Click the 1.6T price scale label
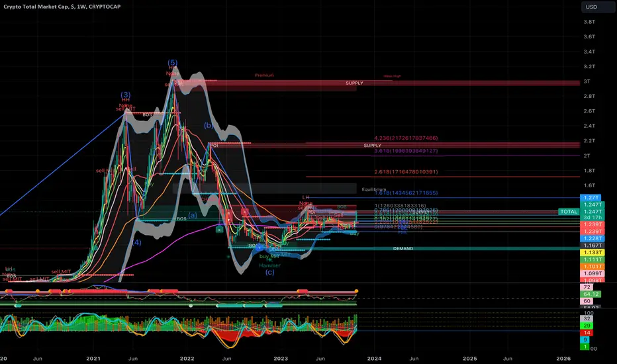The height and width of the screenshot is (364, 617). pyautogui.click(x=589, y=185)
